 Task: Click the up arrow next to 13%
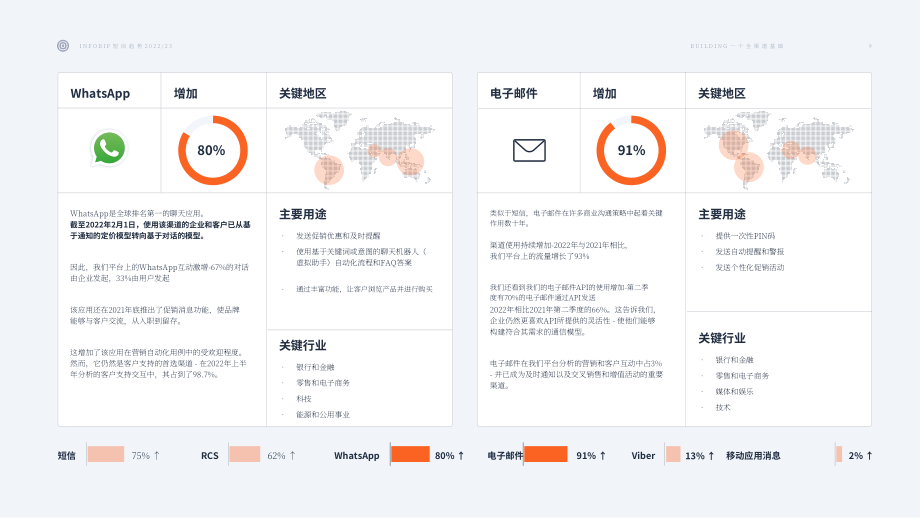click(711, 455)
